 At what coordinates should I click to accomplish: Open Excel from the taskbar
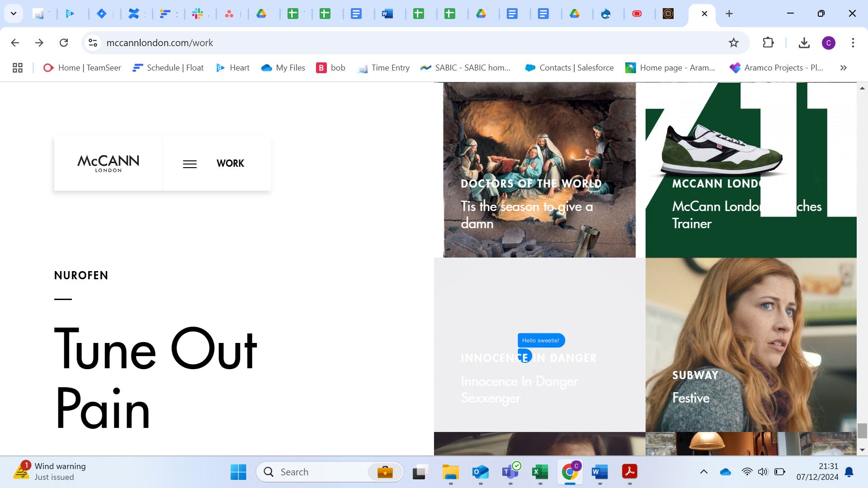click(540, 472)
